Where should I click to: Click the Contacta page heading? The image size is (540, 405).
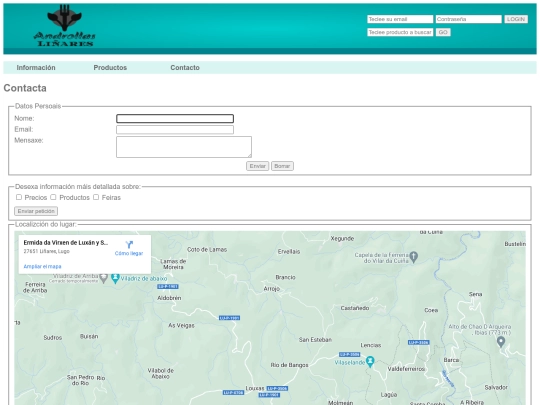pos(25,88)
